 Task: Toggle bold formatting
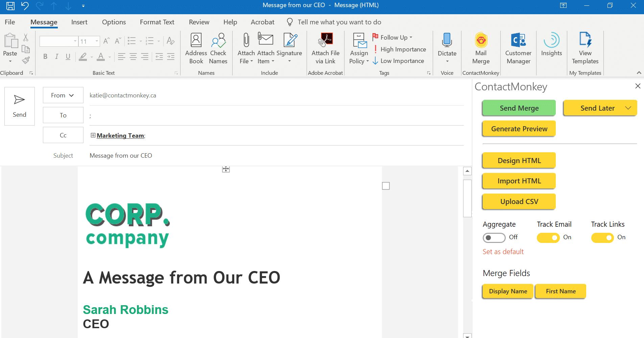pyautogui.click(x=45, y=57)
